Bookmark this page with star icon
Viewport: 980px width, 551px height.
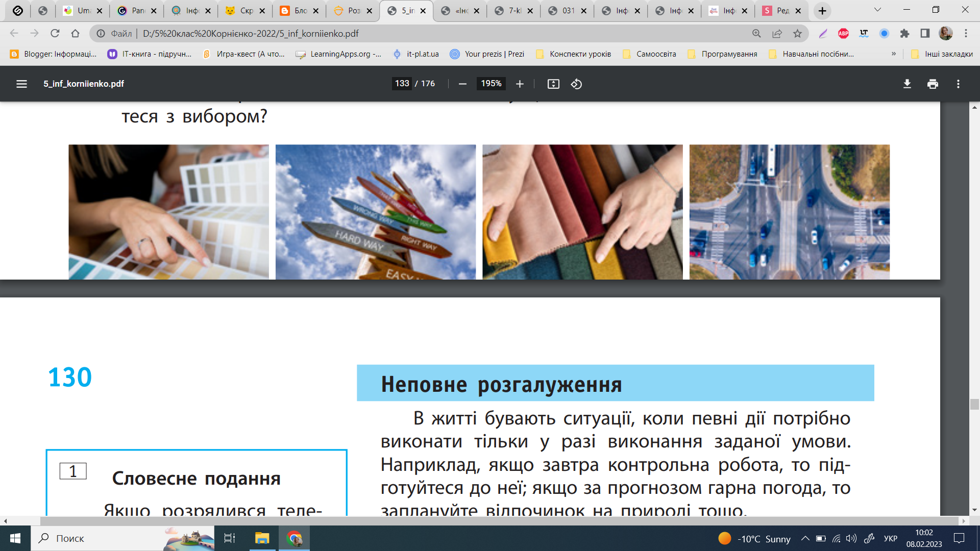pyautogui.click(x=797, y=34)
